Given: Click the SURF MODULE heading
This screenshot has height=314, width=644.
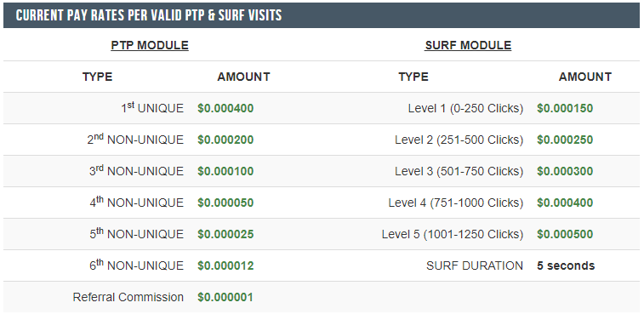Looking at the screenshot, I should 468,45.
